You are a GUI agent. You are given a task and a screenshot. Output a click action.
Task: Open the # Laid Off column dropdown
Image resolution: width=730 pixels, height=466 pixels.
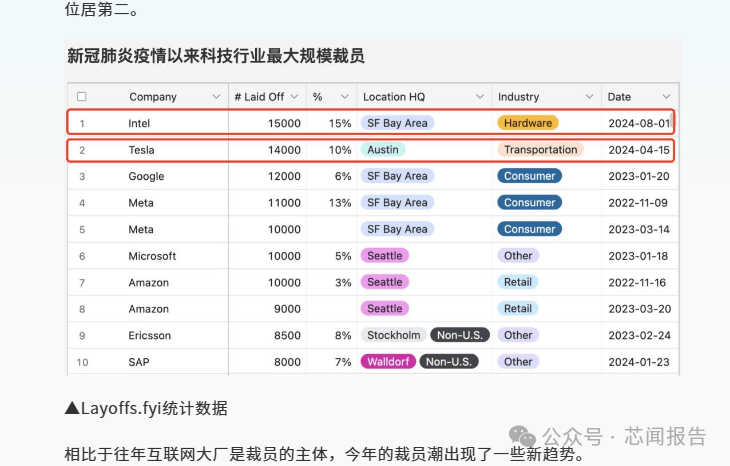click(294, 97)
